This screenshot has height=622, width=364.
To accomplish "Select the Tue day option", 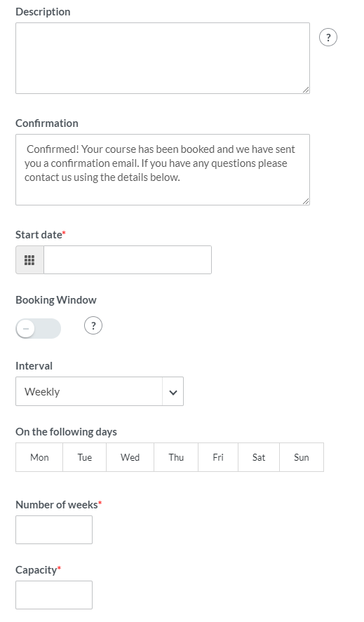I will pos(85,457).
